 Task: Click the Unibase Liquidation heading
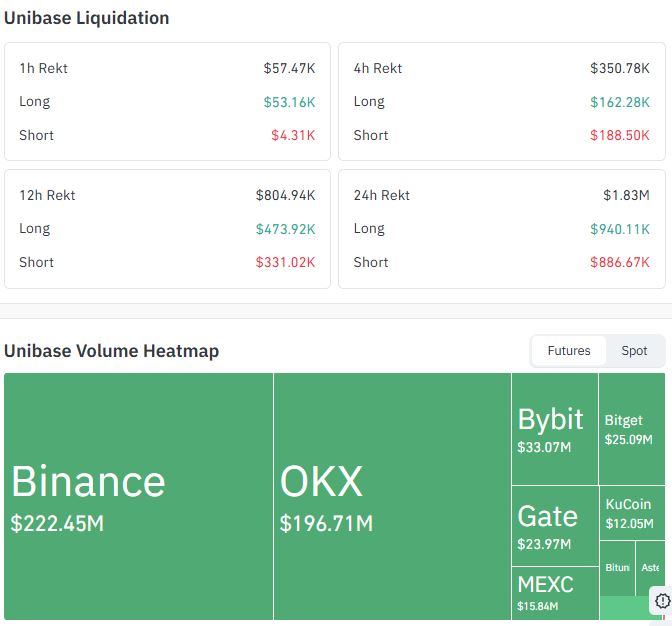click(87, 18)
